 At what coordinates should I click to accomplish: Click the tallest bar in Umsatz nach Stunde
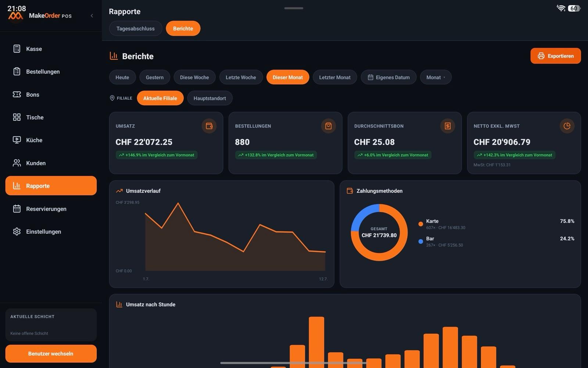click(x=316, y=342)
